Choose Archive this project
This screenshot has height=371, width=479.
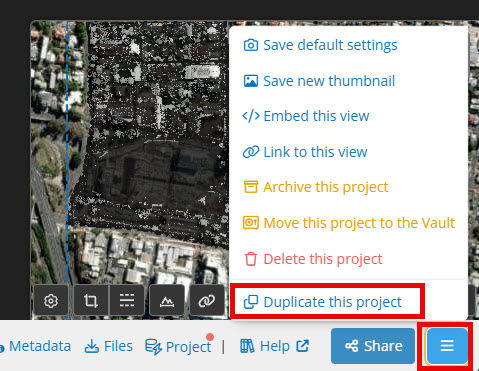click(316, 187)
